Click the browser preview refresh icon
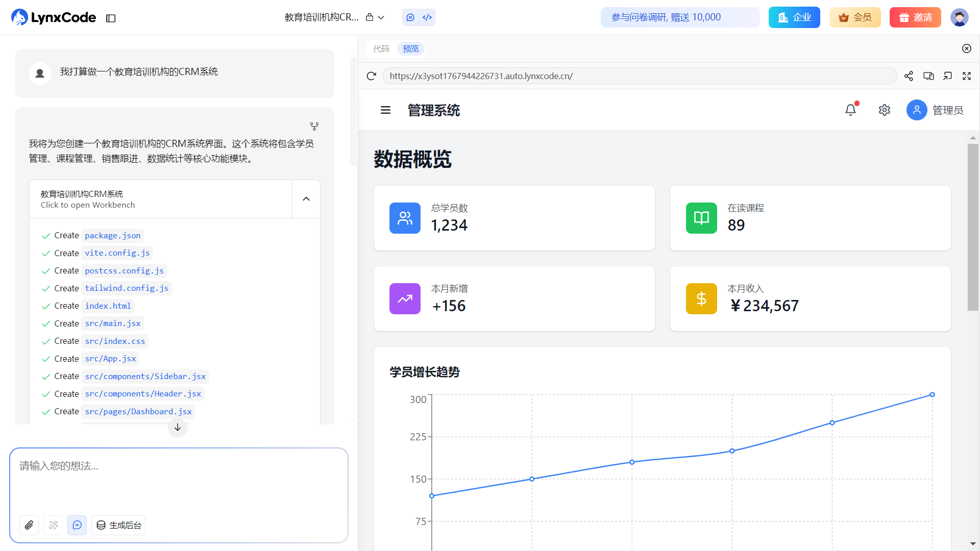The width and height of the screenshot is (980, 551). click(x=371, y=76)
